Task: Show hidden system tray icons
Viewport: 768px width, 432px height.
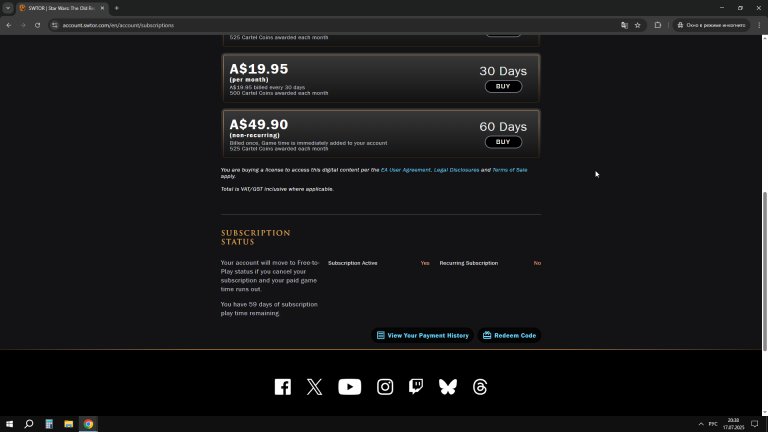Action: 701,424
